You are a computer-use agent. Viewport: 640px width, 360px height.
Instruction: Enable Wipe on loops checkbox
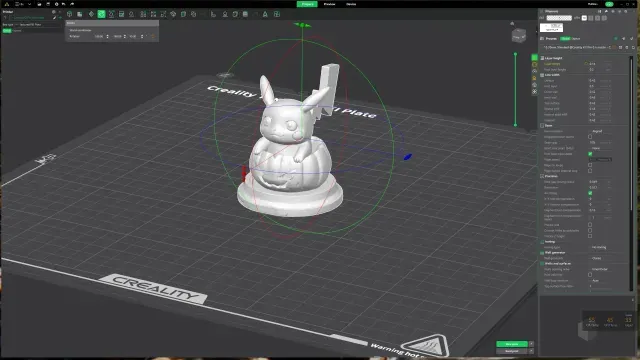tap(590, 165)
